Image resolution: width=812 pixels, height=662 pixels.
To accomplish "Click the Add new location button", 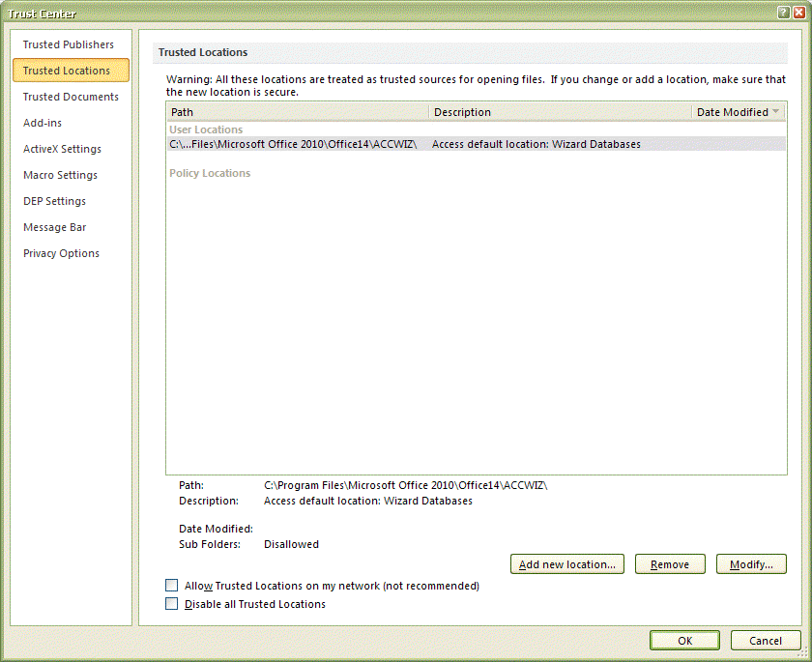I will tap(567, 564).
